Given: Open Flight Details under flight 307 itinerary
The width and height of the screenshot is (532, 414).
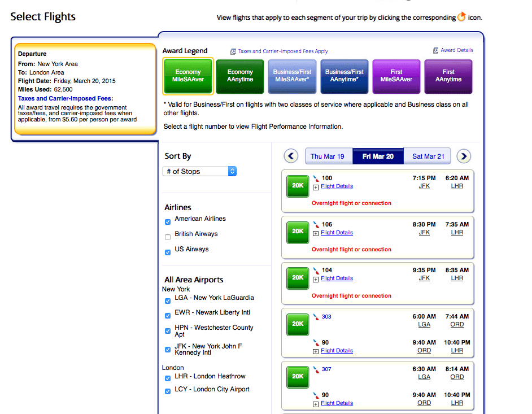Looking at the screenshot, I should (337, 403).
